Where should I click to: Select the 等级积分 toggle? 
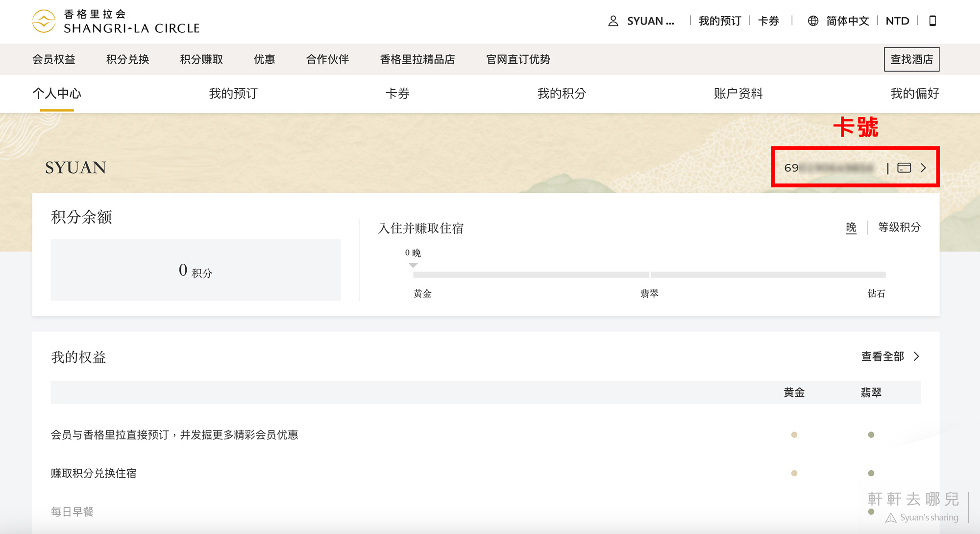(899, 228)
